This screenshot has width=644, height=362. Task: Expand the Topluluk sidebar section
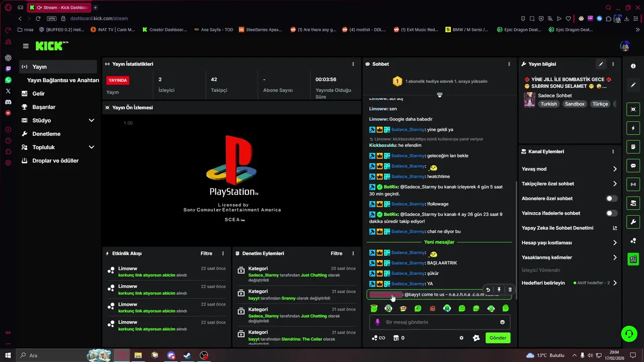point(91,147)
